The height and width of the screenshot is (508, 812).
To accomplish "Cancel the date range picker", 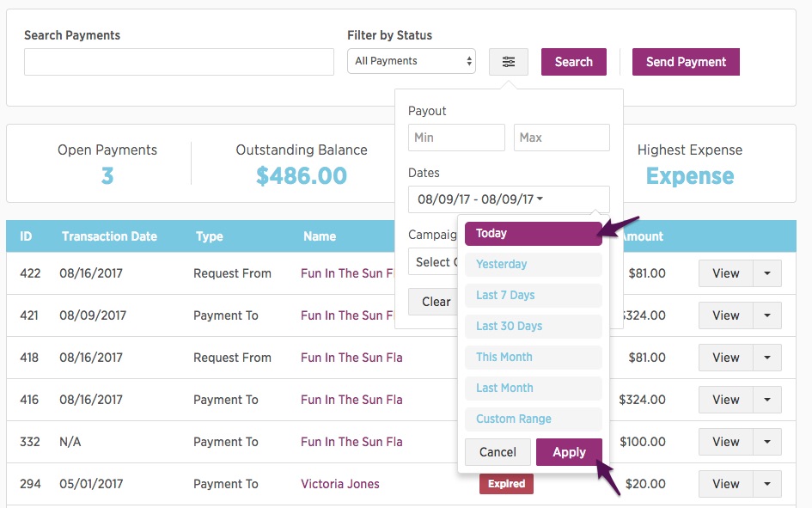I will click(x=498, y=452).
